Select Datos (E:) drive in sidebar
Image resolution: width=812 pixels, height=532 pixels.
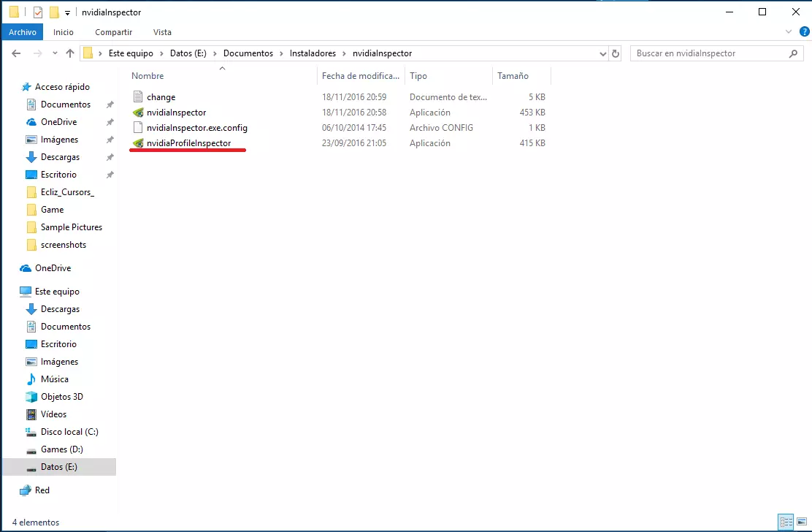tap(59, 467)
